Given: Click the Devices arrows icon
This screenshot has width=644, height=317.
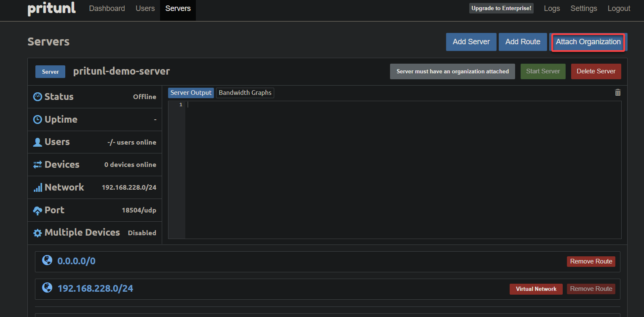Looking at the screenshot, I should [x=37, y=164].
